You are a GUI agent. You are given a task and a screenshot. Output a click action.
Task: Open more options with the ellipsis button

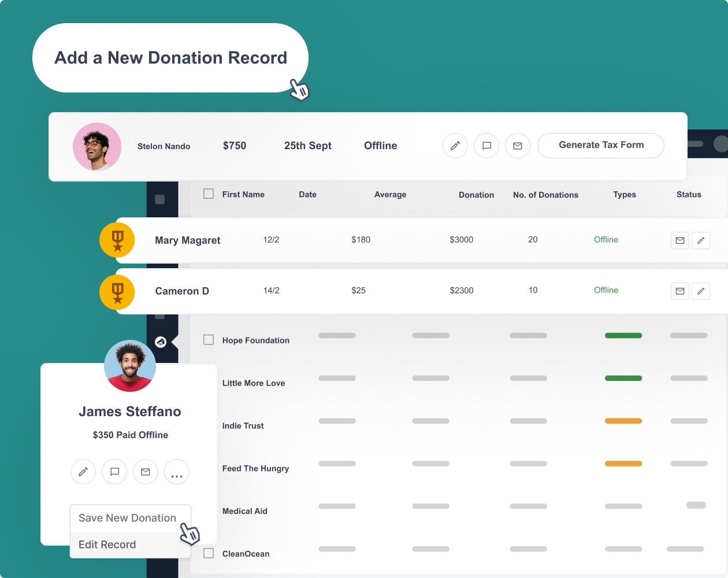click(177, 472)
